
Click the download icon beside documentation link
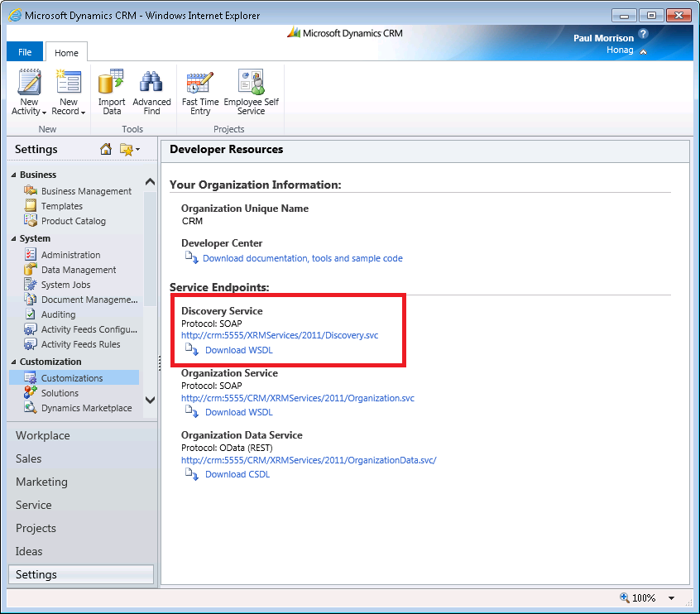191,257
